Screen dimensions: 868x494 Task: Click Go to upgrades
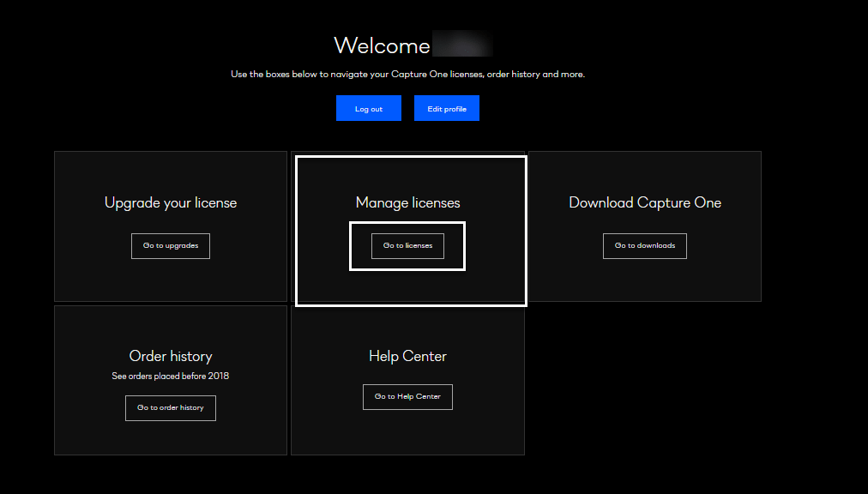tap(170, 245)
